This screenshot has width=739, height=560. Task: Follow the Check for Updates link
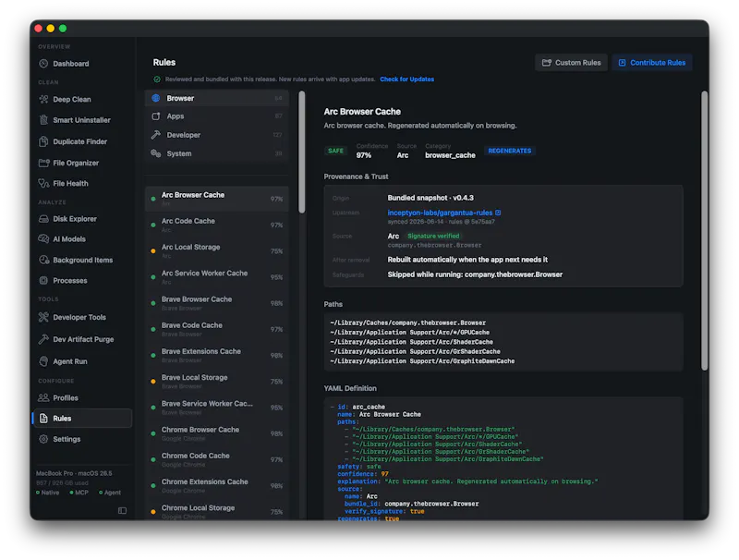(406, 79)
